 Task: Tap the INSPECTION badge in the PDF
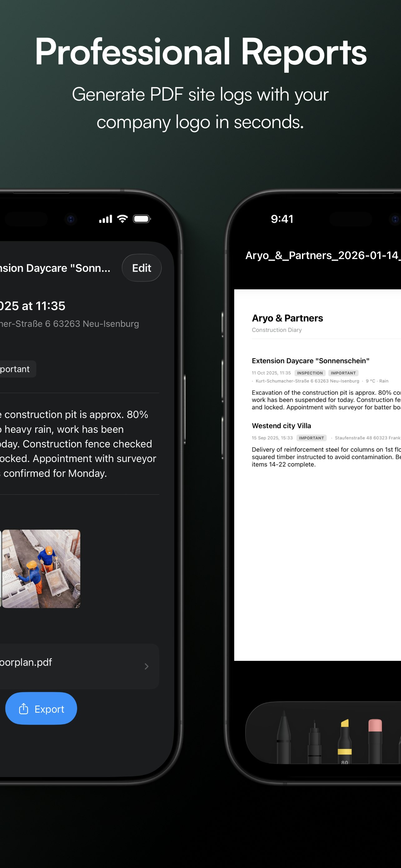[x=310, y=373]
